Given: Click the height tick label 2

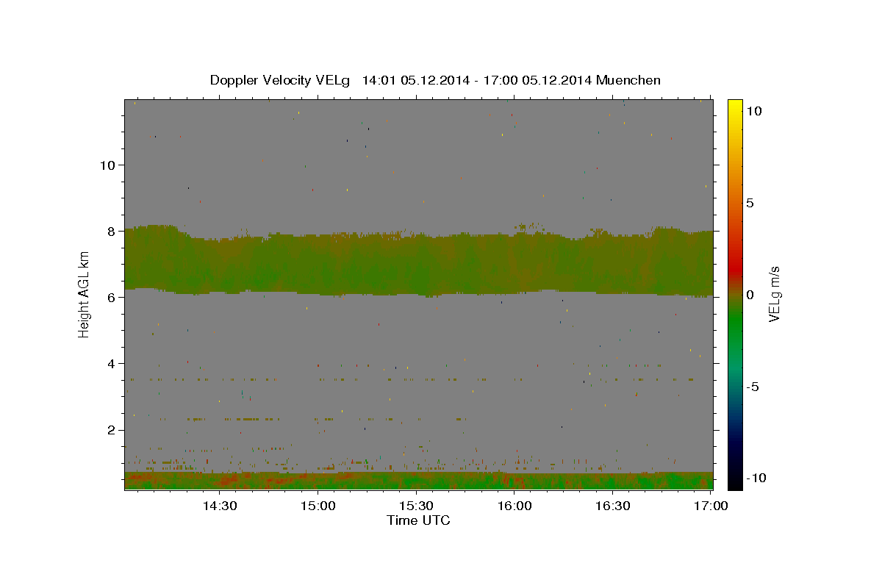Looking at the screenshot, I should 111,430.
